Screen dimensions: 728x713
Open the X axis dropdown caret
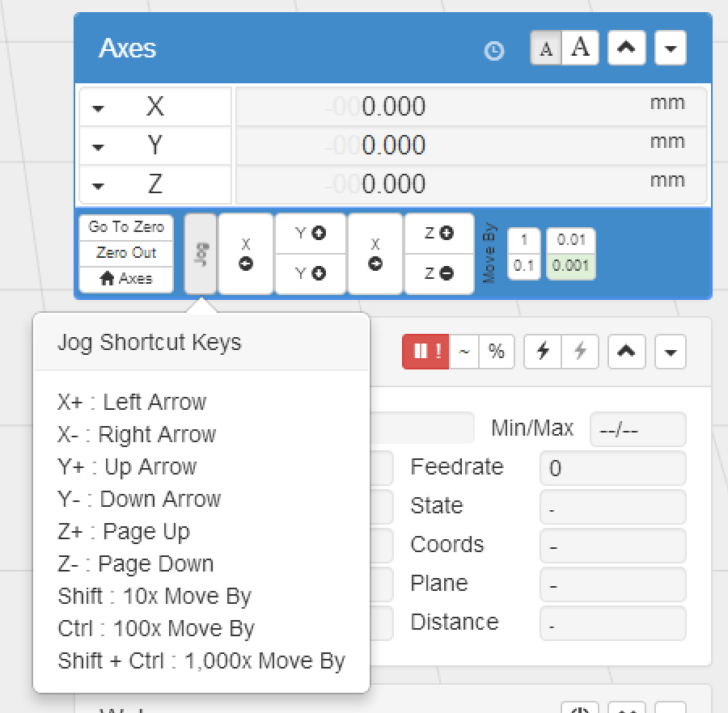coord(98,108)
